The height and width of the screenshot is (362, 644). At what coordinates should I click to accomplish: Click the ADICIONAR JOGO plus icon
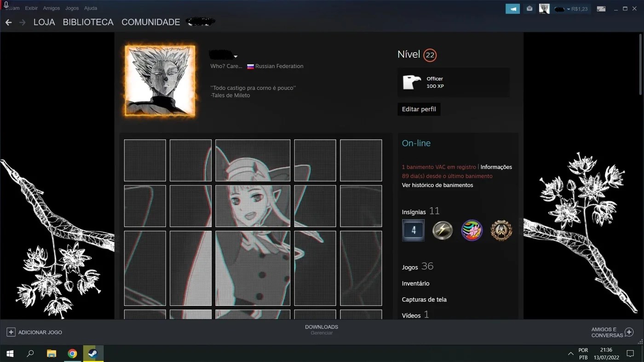tap(11, 332)
